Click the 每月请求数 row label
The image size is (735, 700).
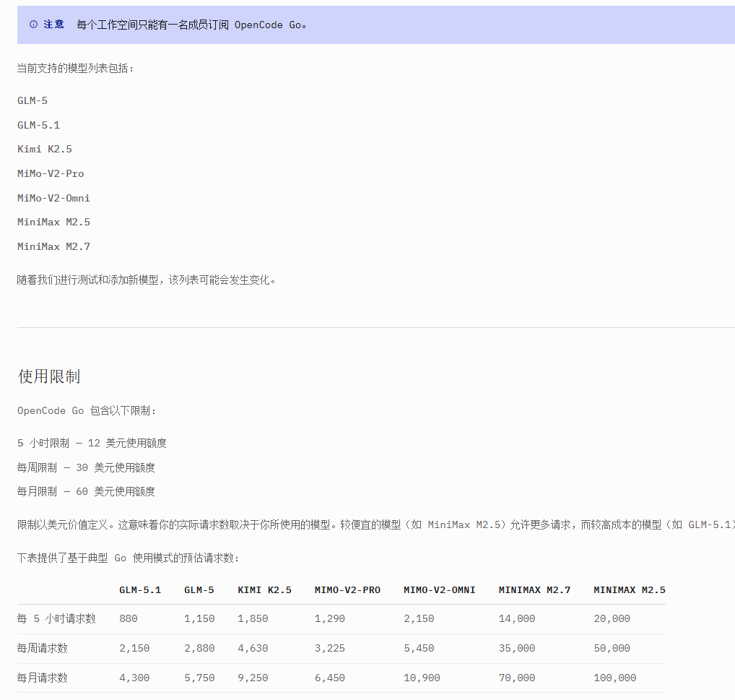(43, 678)
